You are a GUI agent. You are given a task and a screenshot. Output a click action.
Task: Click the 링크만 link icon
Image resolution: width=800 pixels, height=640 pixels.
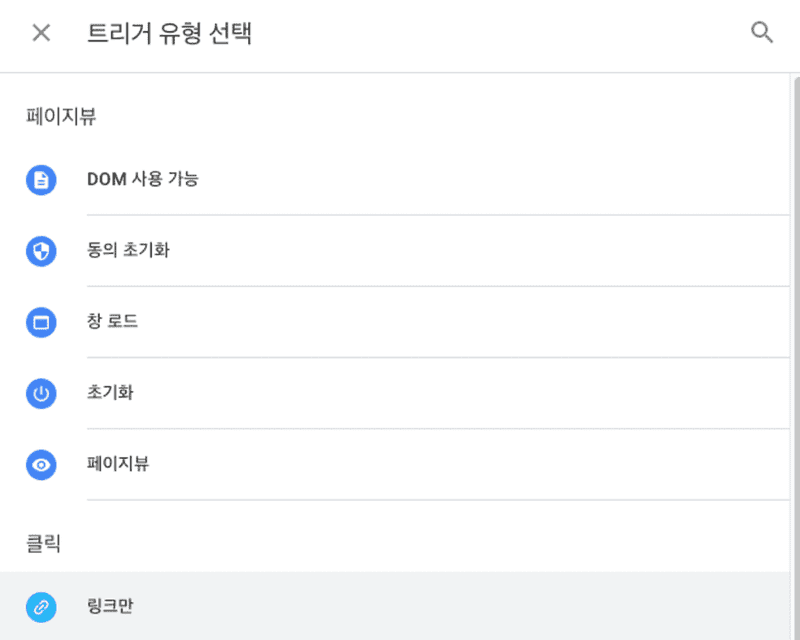coord(40,606)
